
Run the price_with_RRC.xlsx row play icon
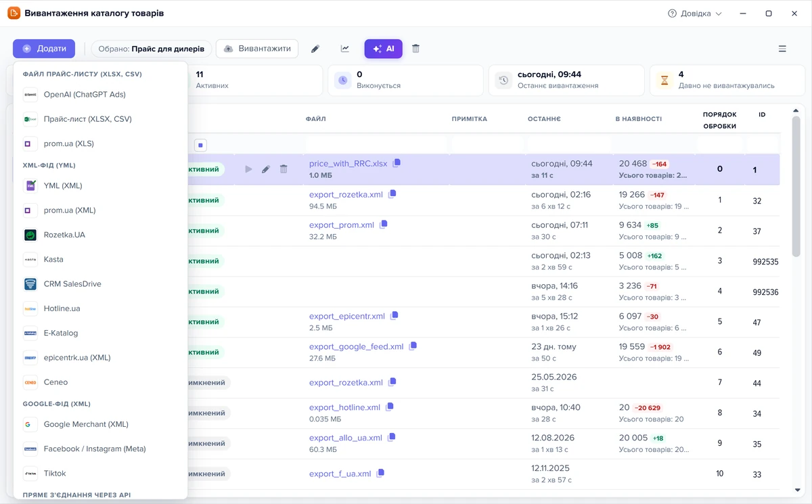[x=248, y=169]
